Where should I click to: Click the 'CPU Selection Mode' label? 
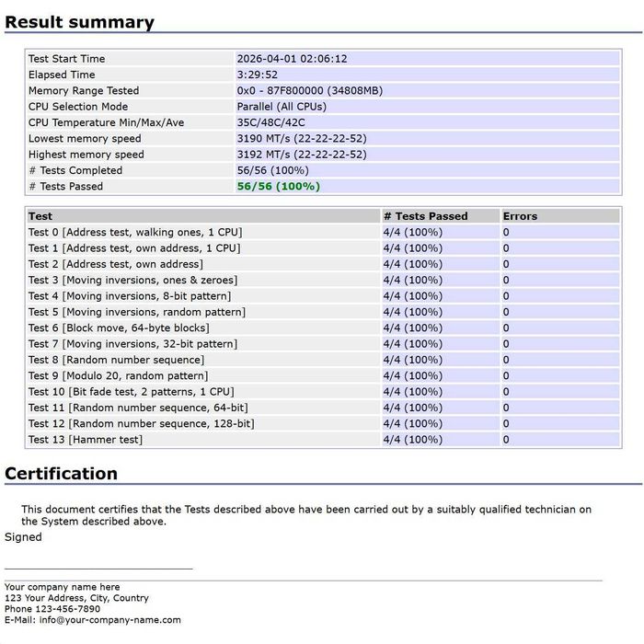click(78, 107)
